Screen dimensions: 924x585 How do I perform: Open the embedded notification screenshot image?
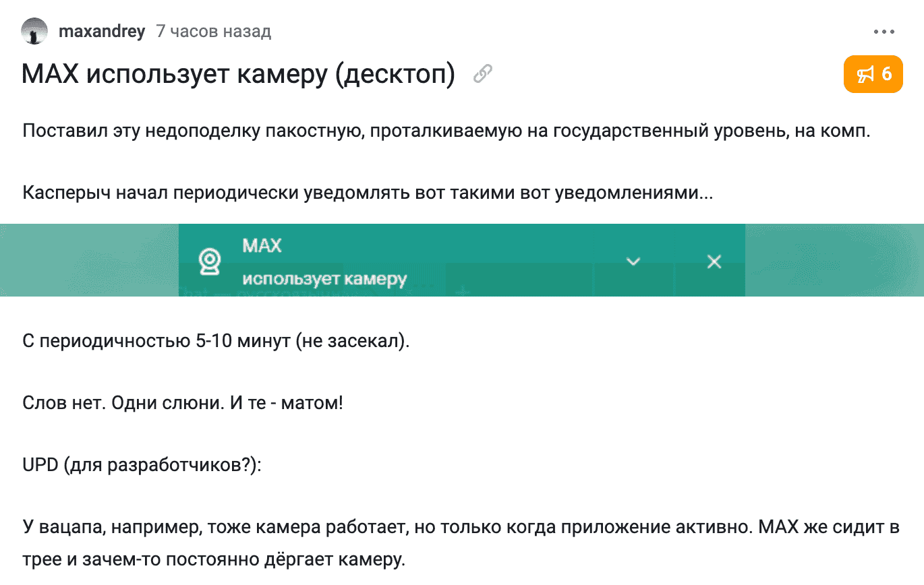(461, 260)
